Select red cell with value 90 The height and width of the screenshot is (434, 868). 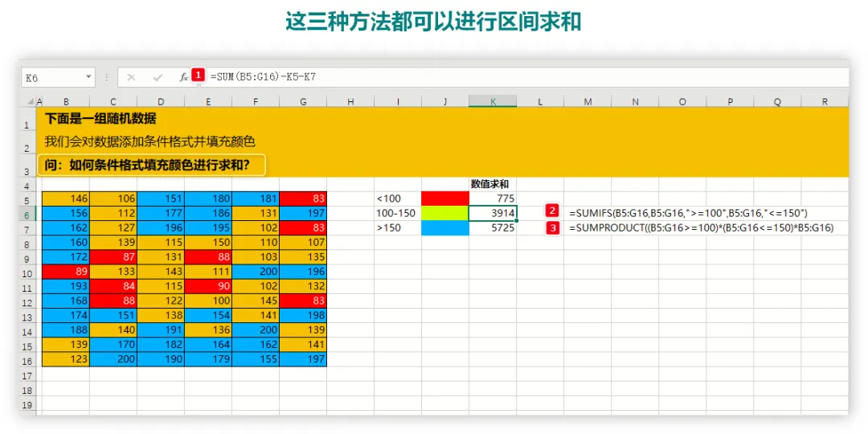click(x=208, y=285)
